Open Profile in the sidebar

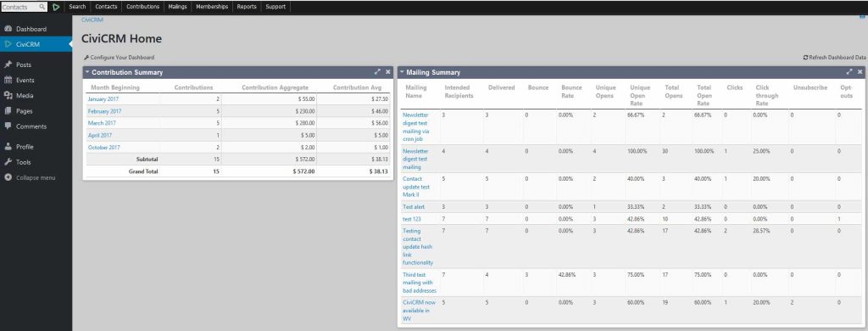tap(25, 147)
